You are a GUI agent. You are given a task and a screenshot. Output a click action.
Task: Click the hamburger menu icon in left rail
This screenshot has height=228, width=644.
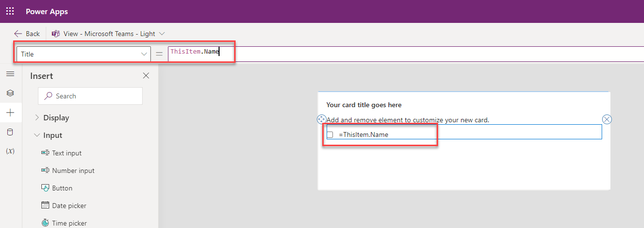(x=10, y=74)
